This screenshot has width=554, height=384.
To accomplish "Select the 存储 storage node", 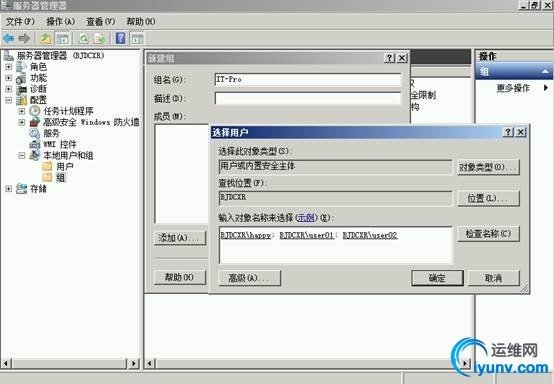I will 38,189.
